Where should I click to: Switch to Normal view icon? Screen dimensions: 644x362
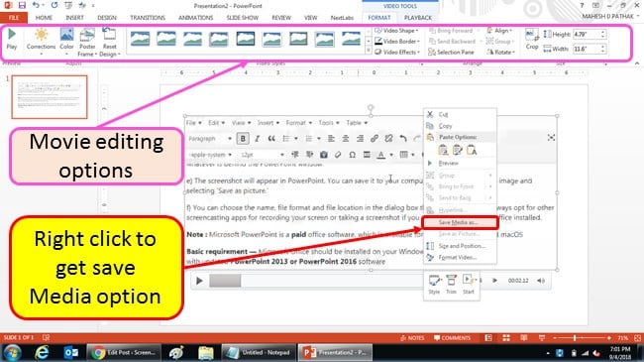coord(488,338)
